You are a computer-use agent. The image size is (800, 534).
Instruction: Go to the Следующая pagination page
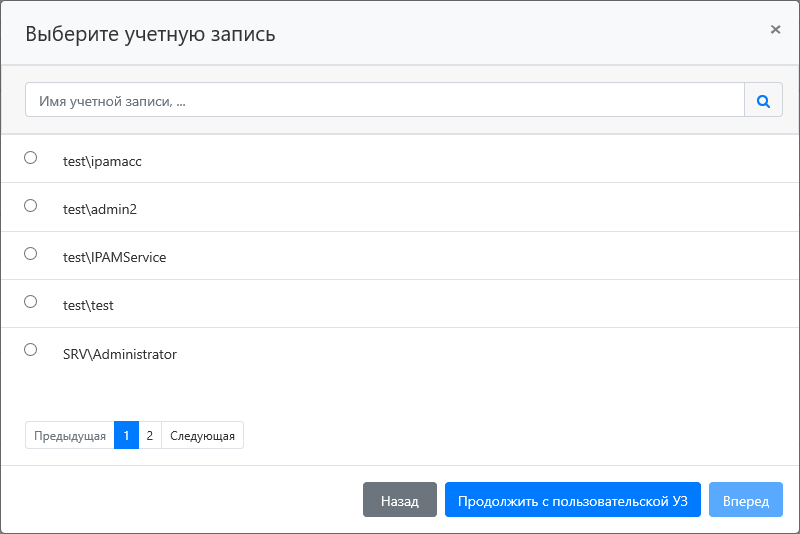202,436
